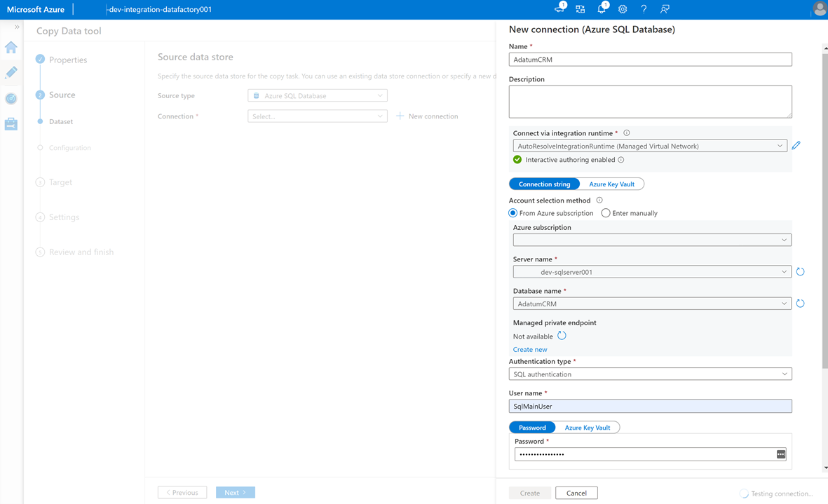Click the User name input field
The width and height of the screenshot is (828, 504).
[x=651, y=407]
